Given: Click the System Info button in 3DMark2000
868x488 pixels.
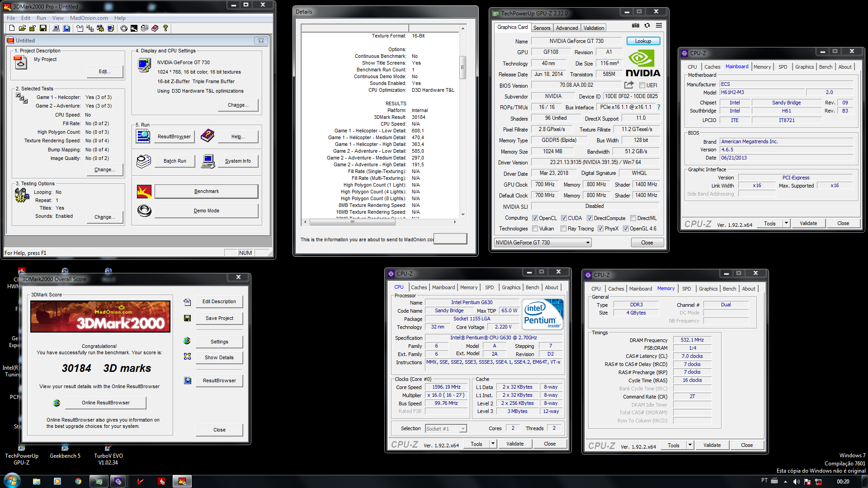Looking at the screenshot, I should [238, 161].
